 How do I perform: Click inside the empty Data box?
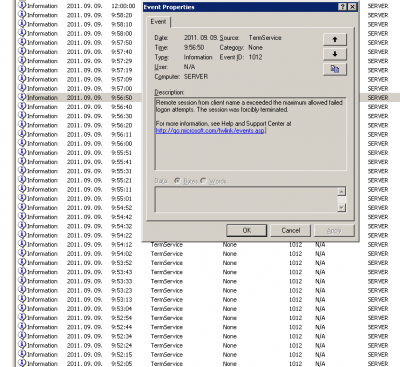246,199
